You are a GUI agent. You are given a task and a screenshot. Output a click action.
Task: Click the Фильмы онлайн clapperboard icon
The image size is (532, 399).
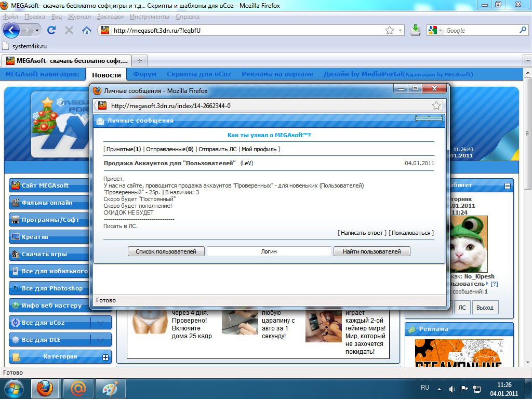point(16,203)
